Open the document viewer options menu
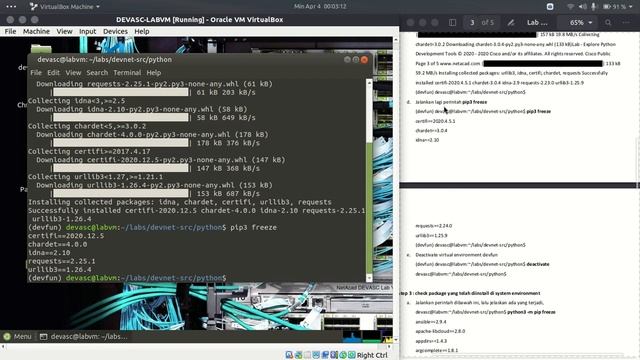 [626, 22]
